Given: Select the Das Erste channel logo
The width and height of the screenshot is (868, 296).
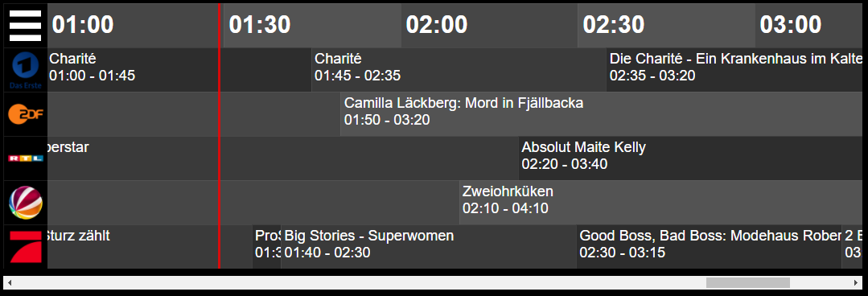Looking at the screenshot, I should coord(26,70).
